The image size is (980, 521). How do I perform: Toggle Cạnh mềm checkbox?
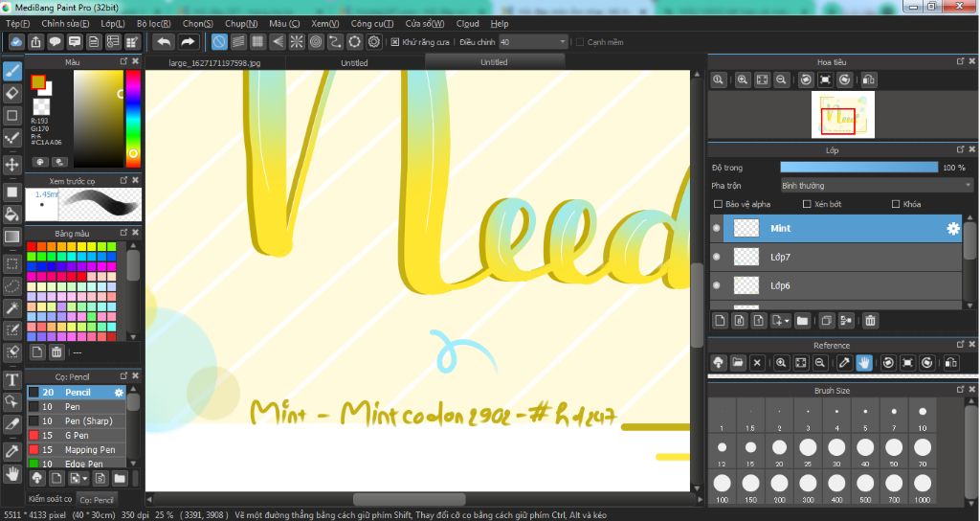(579, 42)
